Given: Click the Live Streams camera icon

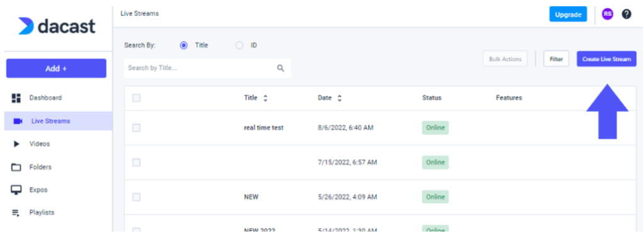Looking at the screenshot, I should pyautogui.click(x=18, y=121).
